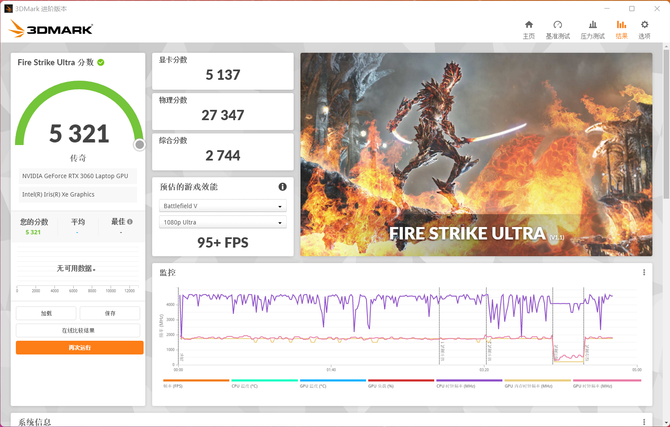The image size is (670, 427).
Task: Toggle the cyan CPU temperature legend series
Action: 264,383
